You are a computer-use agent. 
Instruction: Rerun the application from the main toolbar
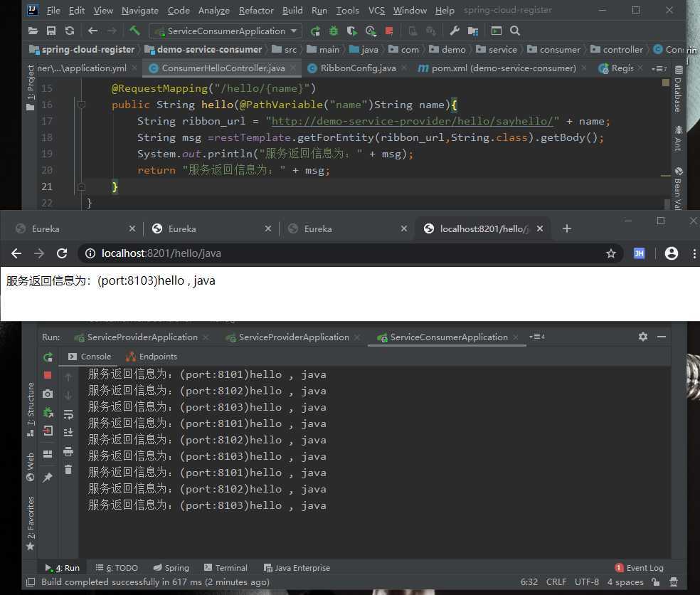click(x=315, y=31)
